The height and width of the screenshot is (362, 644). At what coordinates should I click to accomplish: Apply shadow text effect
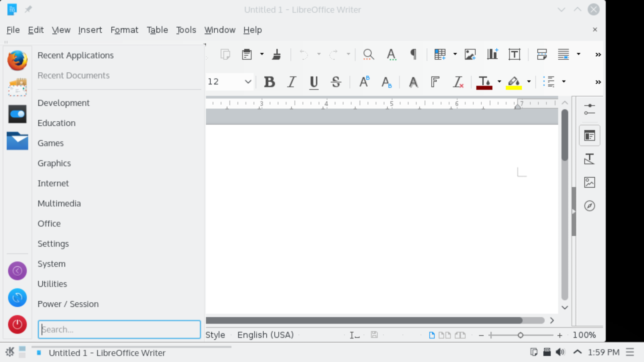[413, 82]
